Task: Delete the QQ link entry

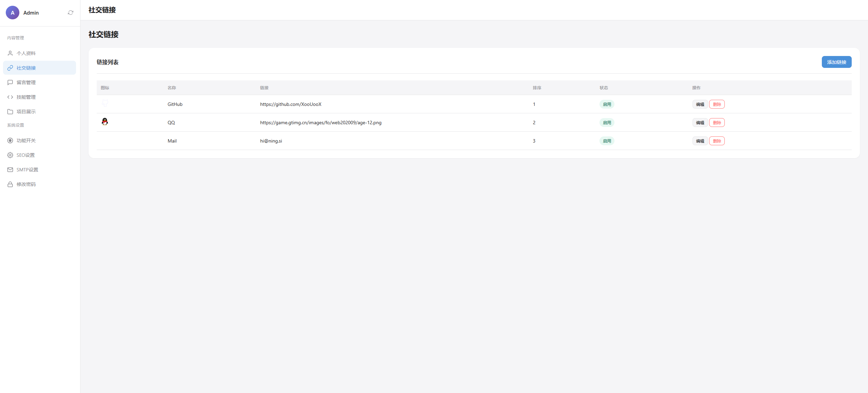Action: point(717,123)
